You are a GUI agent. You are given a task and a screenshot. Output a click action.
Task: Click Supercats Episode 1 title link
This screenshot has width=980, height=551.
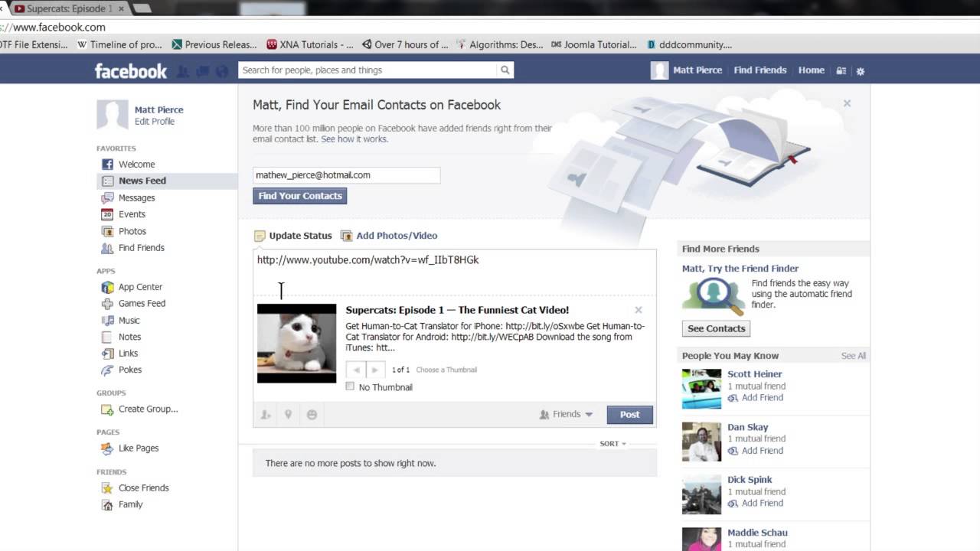click(x=457, y=310)
